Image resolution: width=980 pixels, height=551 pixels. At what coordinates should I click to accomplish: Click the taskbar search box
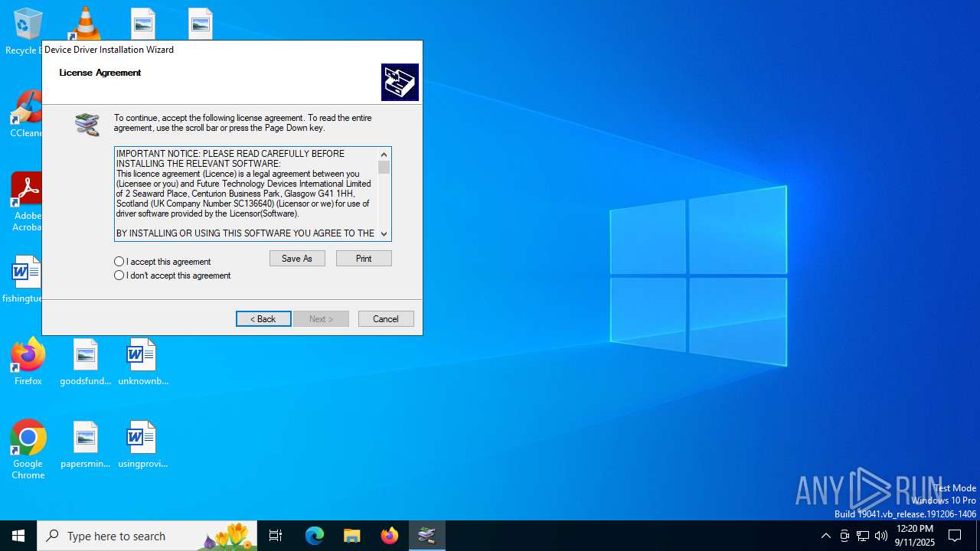click(147, 536)
